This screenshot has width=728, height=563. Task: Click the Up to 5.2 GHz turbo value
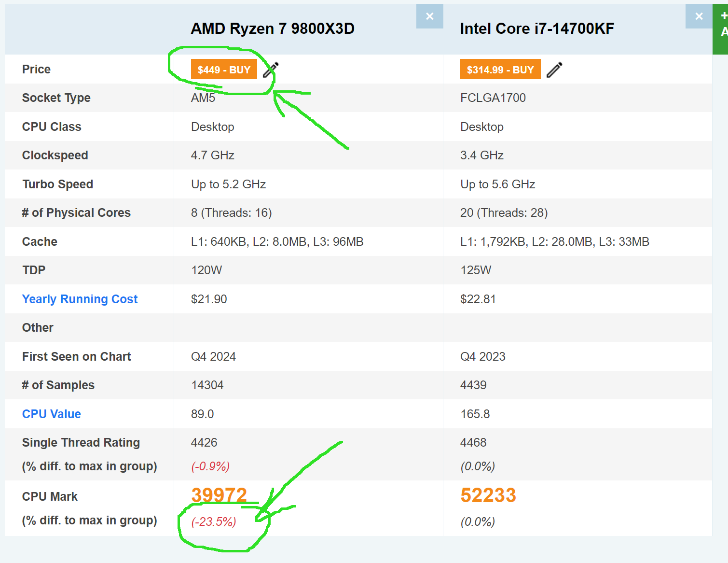(229, 184)
